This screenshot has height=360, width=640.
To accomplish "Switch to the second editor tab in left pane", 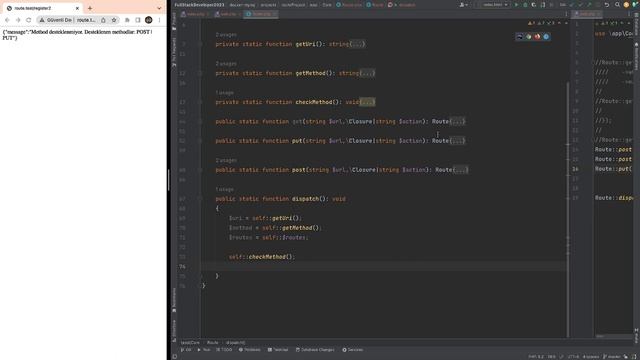I will tap(228, 14).
